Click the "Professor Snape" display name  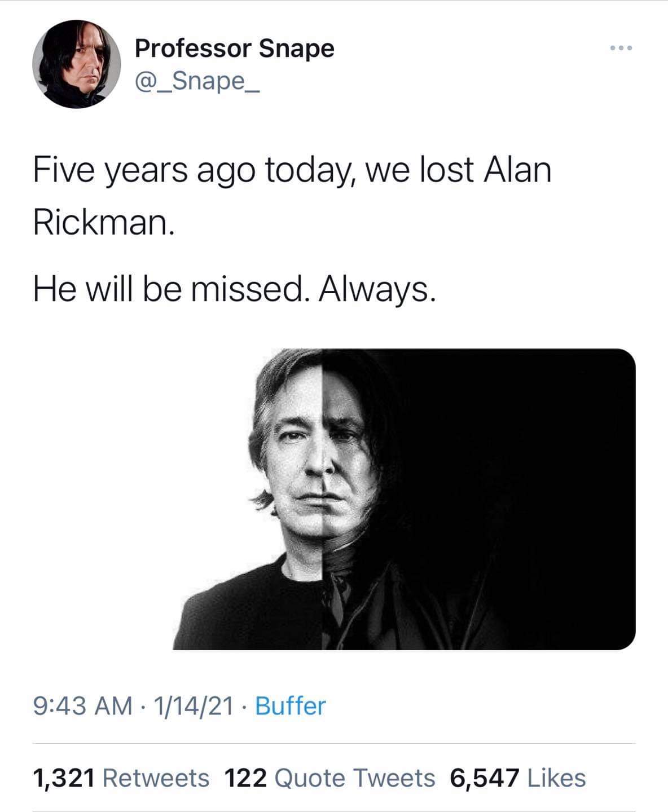pyautogui.click(x=234, y=48)
